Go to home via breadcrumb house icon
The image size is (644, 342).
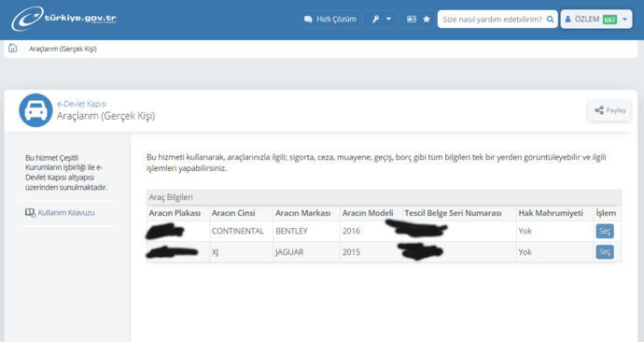(x=13, y=49)
